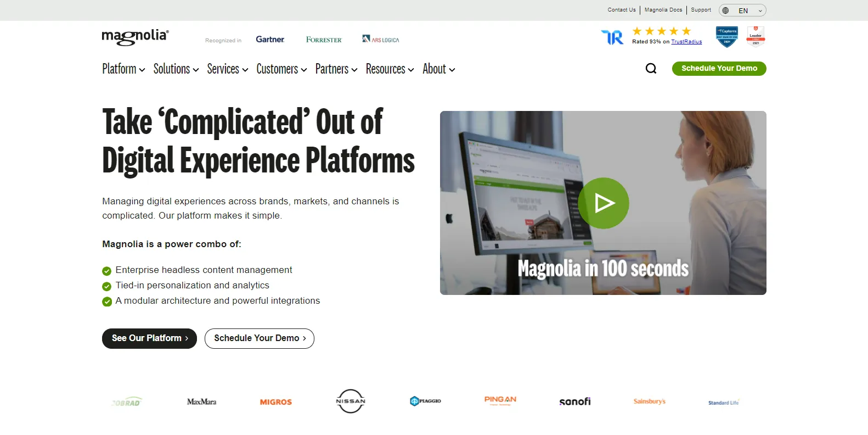Click the Migros customer logo
868x435 pixels.
tap(276, 402)
